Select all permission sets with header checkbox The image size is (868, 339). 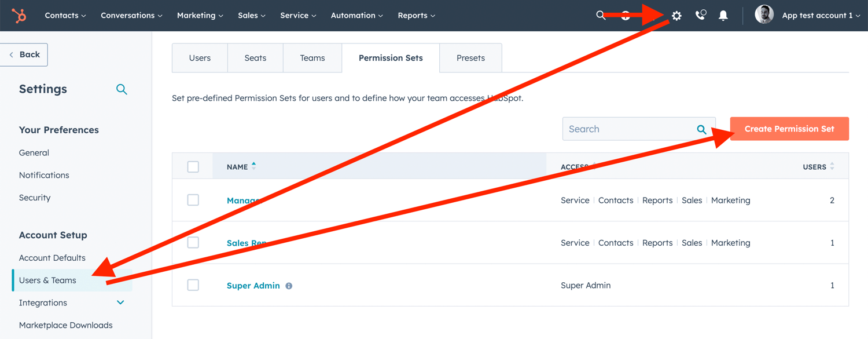(193, 166)
